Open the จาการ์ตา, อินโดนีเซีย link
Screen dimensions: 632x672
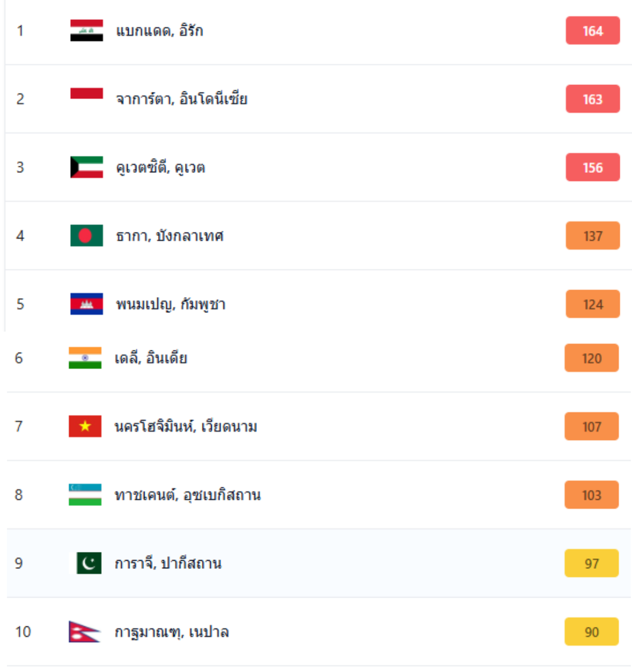pos(182,99)
